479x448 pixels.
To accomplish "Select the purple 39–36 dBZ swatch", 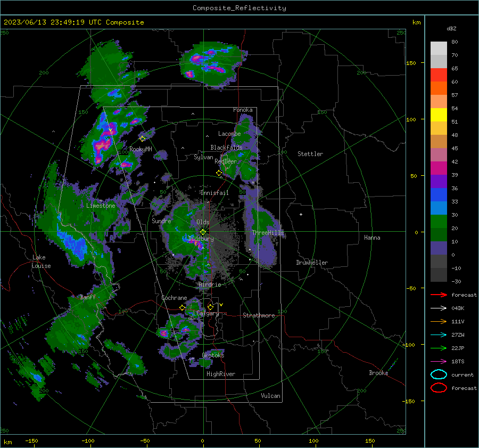I will (x=439, y=182).
